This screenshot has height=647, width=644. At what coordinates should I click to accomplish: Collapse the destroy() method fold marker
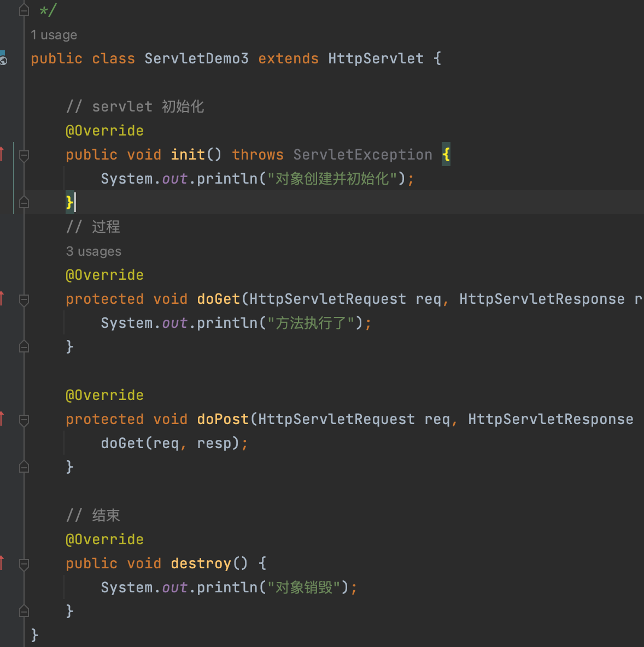tap(24, 564)
